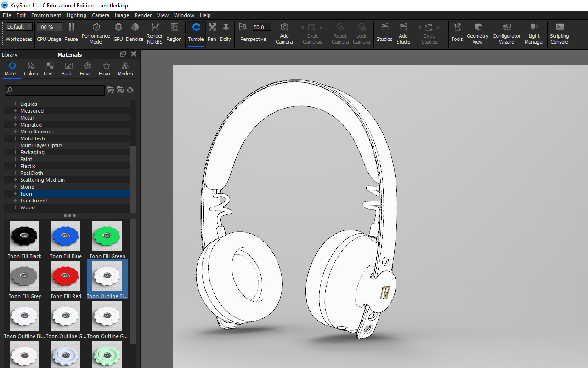
Task: Switch to the Models library tab
Action: click(x=125, y=69)
